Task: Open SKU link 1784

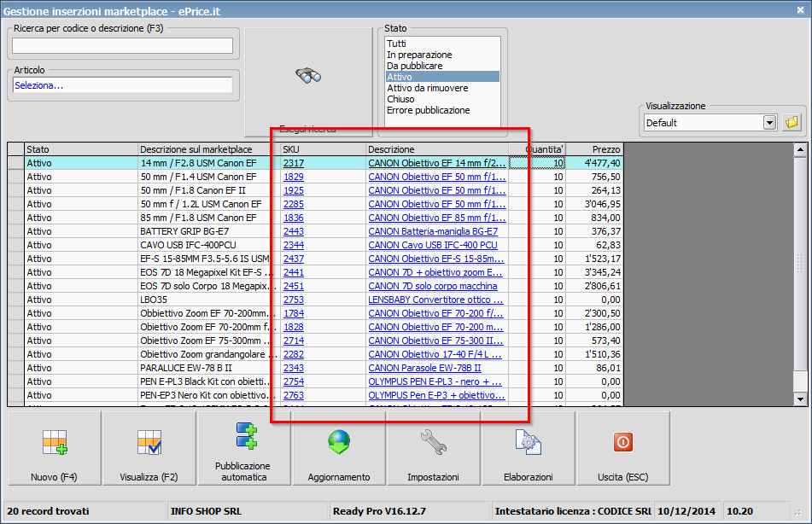Action: [294, 313]
